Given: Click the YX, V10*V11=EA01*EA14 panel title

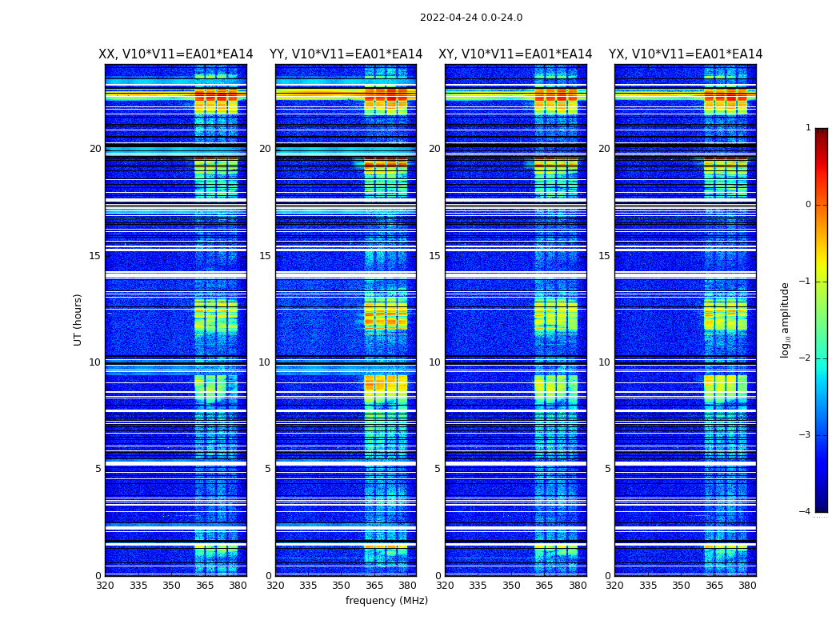Looking at the screenshot, I should [x=685, y=54].
